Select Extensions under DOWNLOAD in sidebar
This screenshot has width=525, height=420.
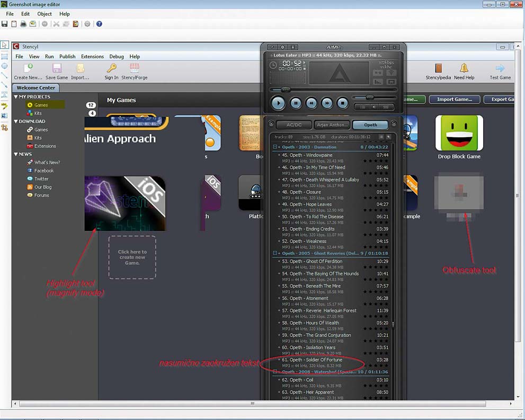pos(45,146)
